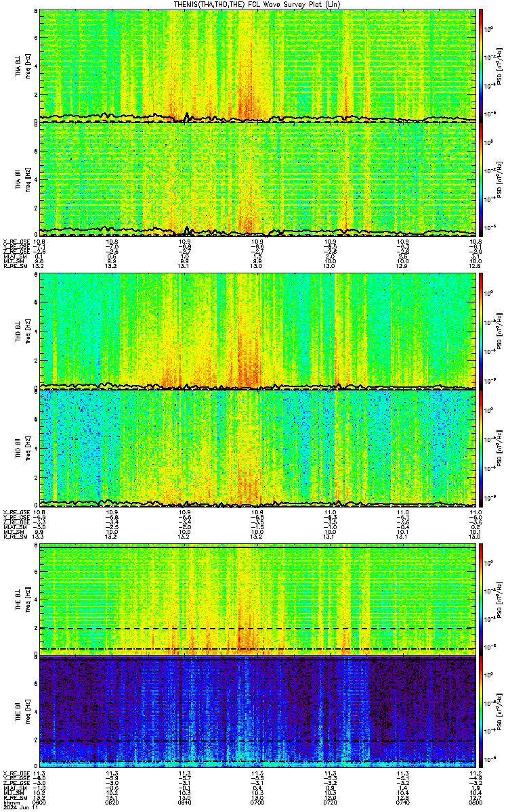The width and height of the screenshot is (508, 812).
Task: Click the '0740' time tick label
Action: click(x=402, y=803)
